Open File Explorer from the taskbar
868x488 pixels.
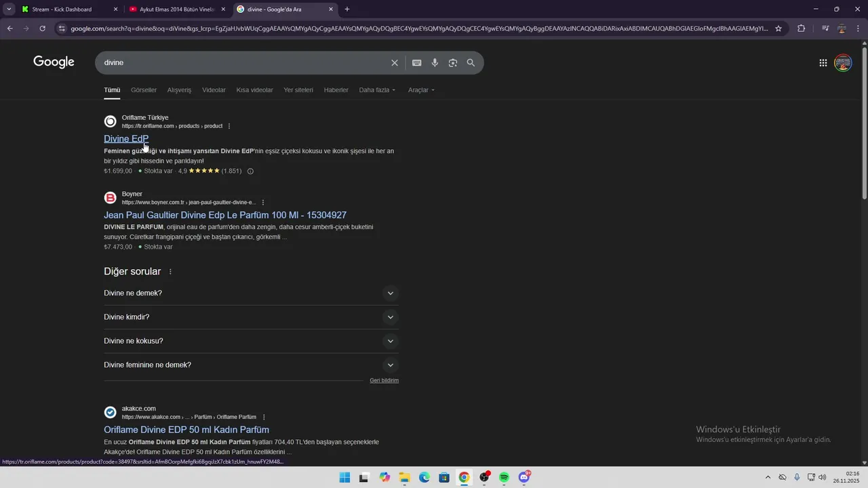(x=404, y=477)
